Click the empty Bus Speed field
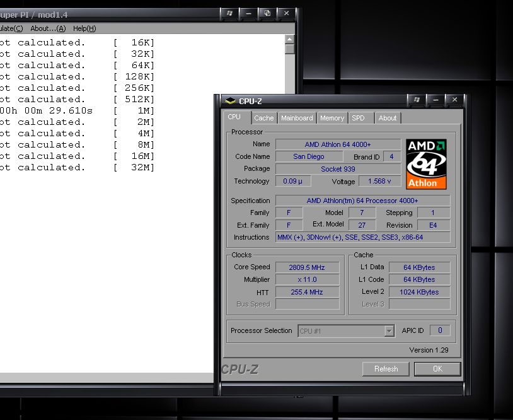Screen dimensions: 513x420 tap(307, 304)
